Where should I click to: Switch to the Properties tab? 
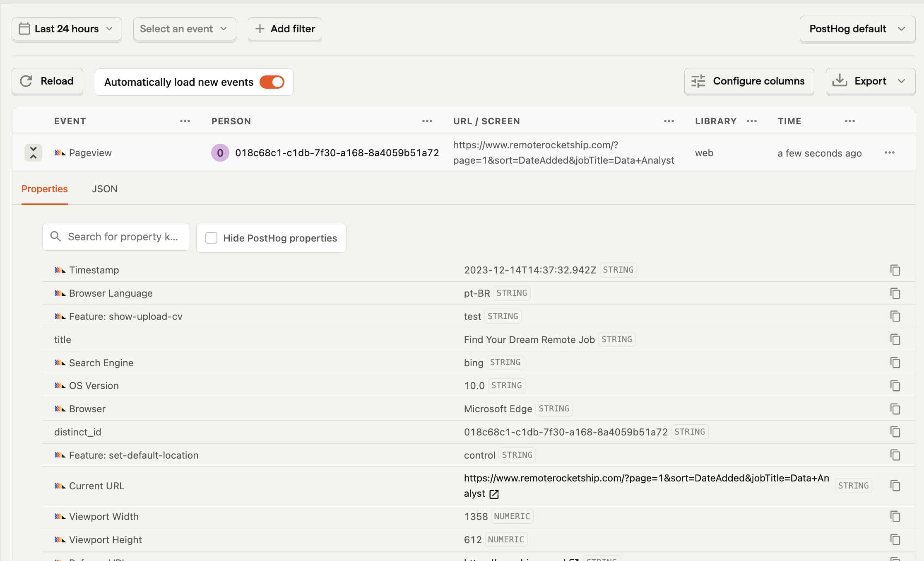(44, 189)
